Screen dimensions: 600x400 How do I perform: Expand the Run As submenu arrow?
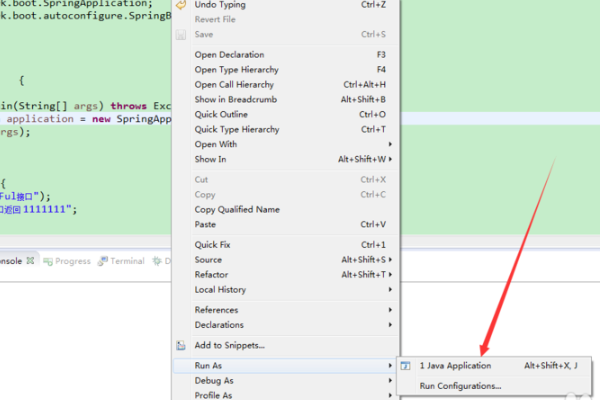tap(390, 366)
